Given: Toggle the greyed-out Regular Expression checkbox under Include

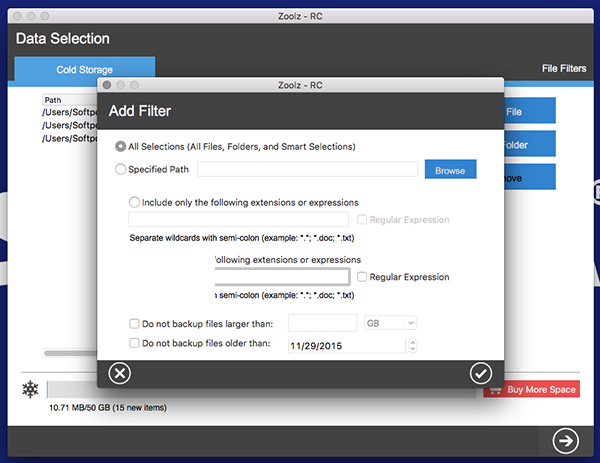Looking at the screenshot, I should (362, 219).
